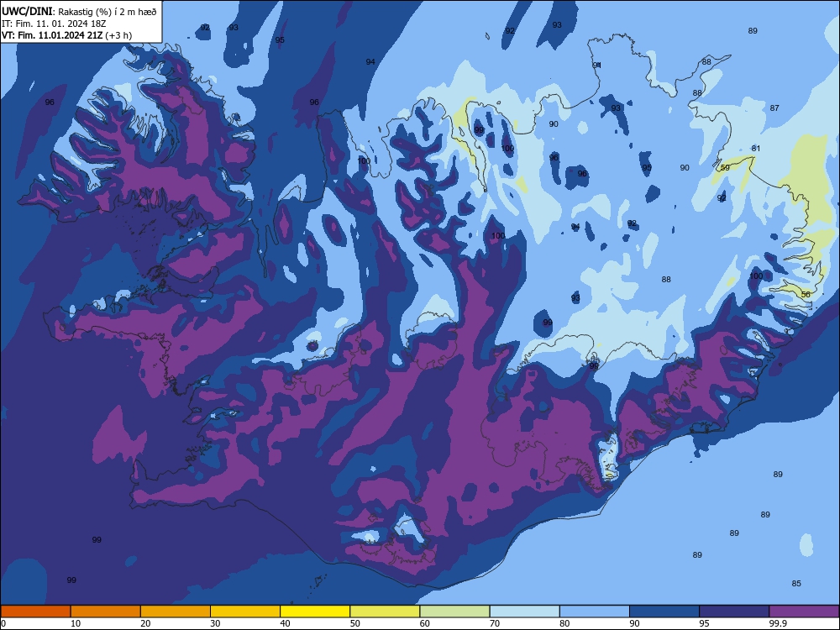Select the 30–40 golden legend swatch
Screen dimensions: 840x630
pos(245,612)
